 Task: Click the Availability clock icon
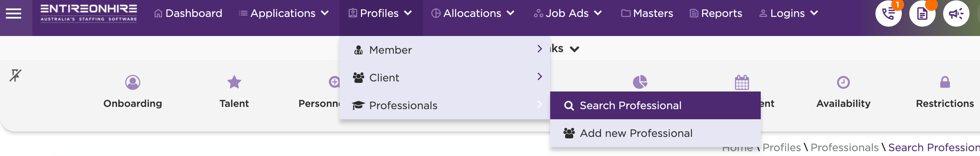click(x=843, y=82)
